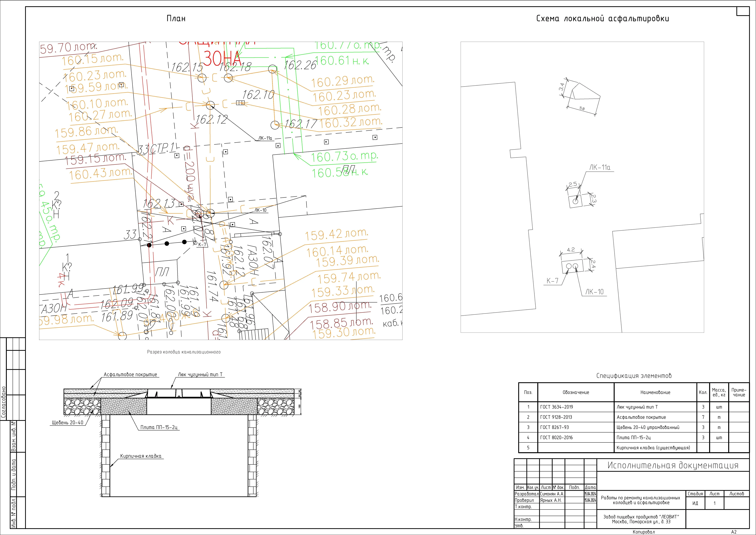Screen dimensions: 756x535
Task: Click the "Плита ПП-15-2ц" section label
Action: tap(159, 427)
